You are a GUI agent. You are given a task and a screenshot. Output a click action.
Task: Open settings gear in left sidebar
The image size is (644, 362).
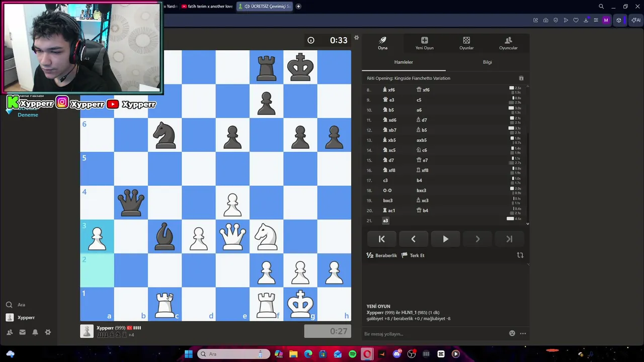[x=48, y=332]
